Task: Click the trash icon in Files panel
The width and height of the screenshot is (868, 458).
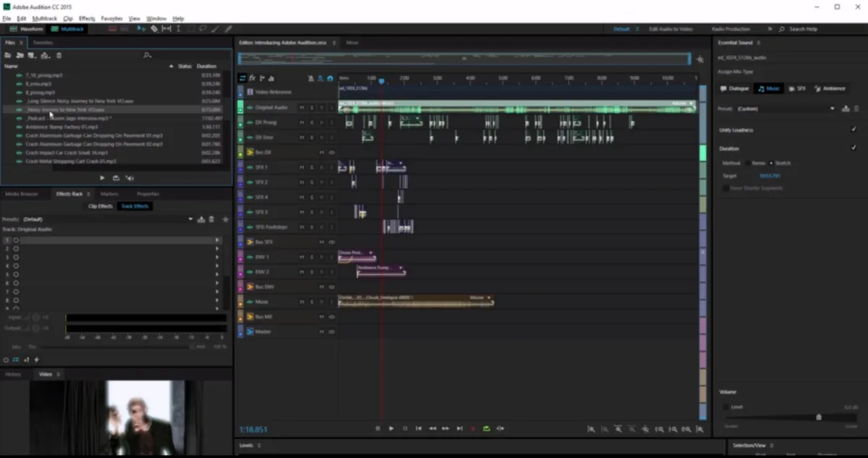Action: 59,55
